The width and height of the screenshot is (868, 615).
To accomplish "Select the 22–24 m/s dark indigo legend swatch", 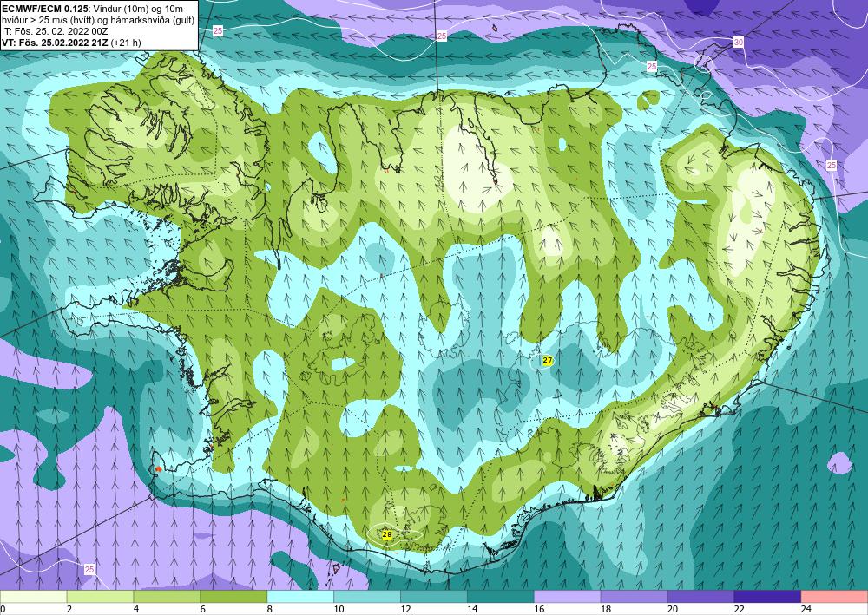I will pyautogui.click(x=768, y=597).
